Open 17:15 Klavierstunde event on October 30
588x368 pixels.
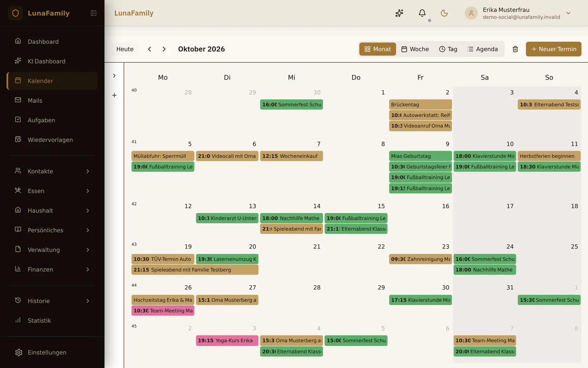(x=420, y=300)
